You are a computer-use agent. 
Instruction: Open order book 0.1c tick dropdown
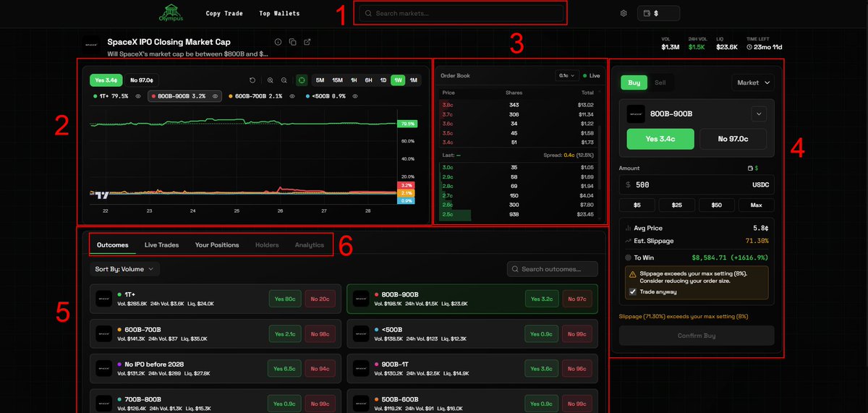(566, 75)
